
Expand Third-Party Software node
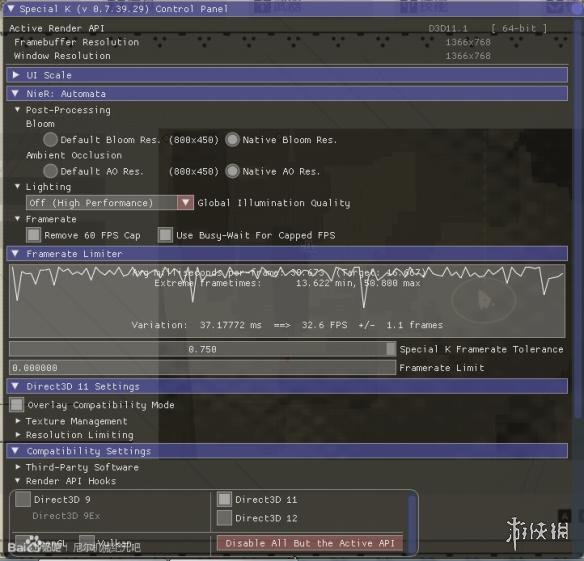click(18, 467)
